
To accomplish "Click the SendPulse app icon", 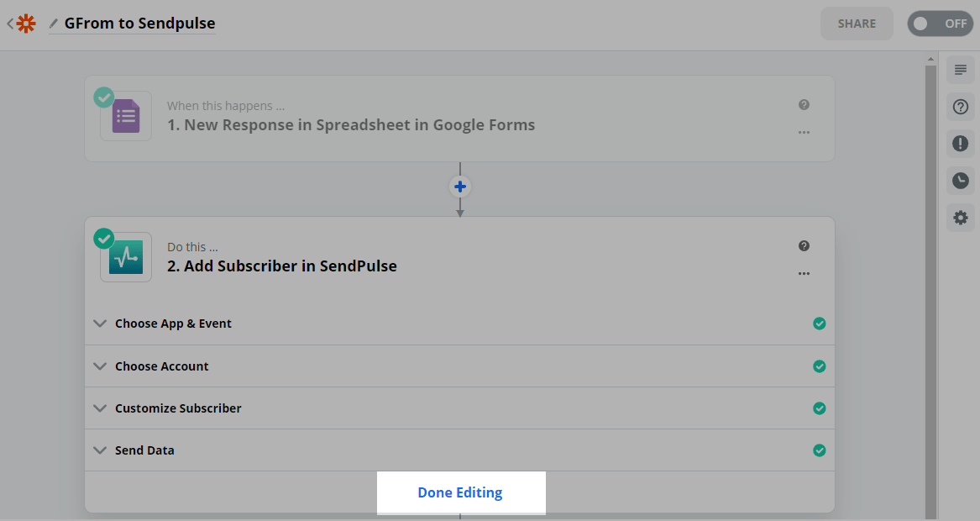I will pyautogui.click(x=126, y=257).
